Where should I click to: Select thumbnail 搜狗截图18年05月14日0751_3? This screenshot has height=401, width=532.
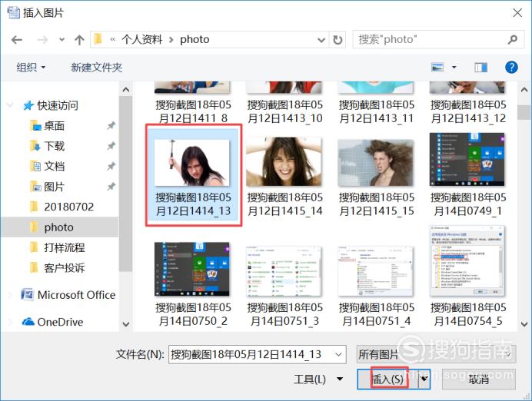[284, 271]
